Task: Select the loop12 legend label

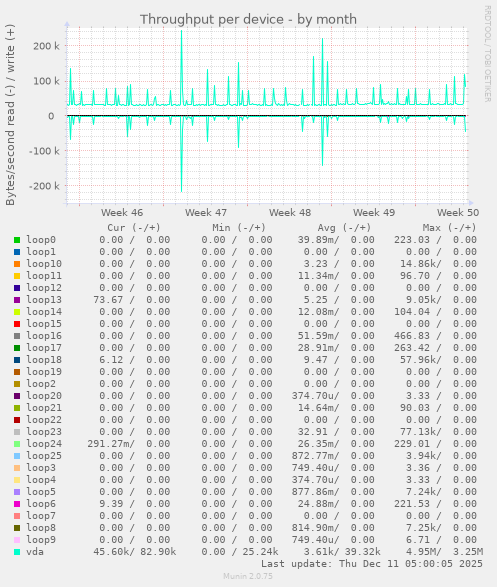Action: tap(44, 288)
